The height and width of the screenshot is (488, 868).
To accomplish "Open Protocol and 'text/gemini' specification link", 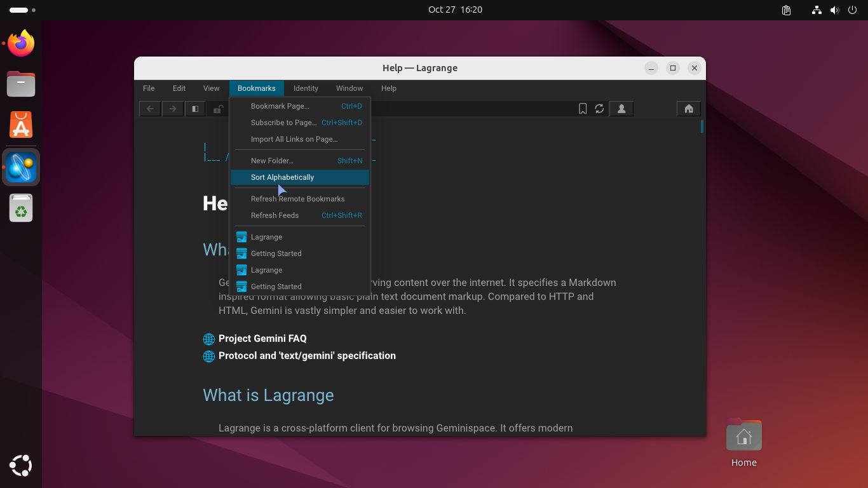I will (307, 356).
